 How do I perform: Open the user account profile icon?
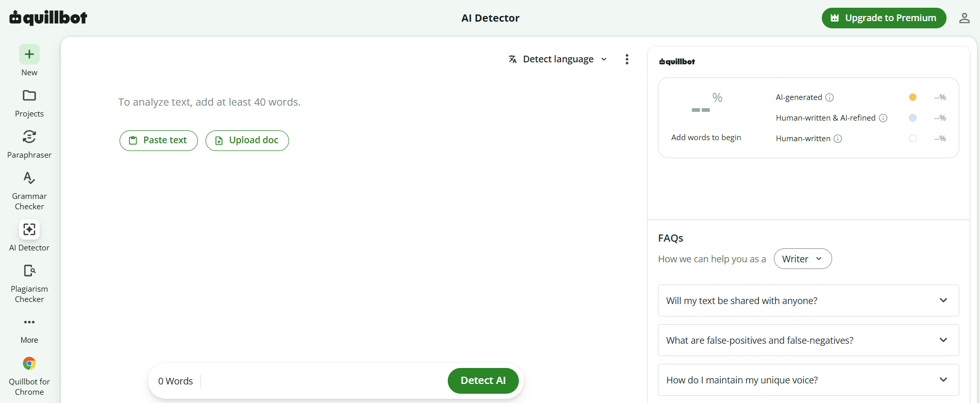[965, 18]
